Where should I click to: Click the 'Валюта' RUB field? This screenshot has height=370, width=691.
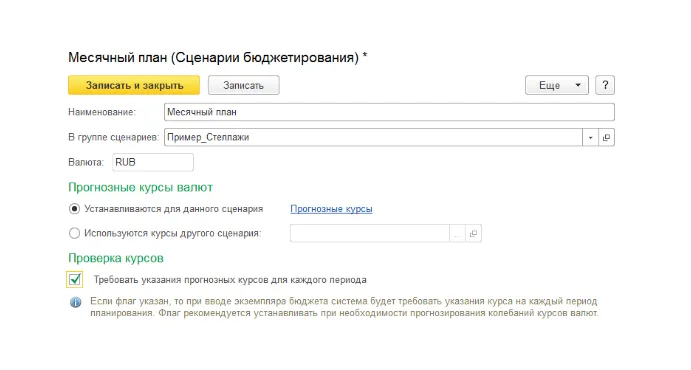[153, 162]
